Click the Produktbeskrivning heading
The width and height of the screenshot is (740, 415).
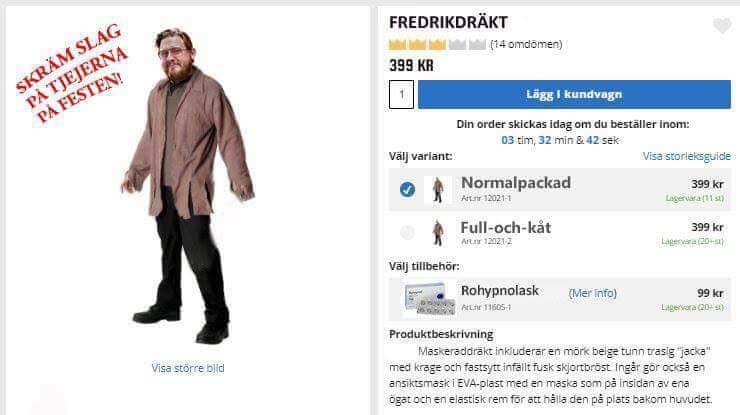coord(441,334)
